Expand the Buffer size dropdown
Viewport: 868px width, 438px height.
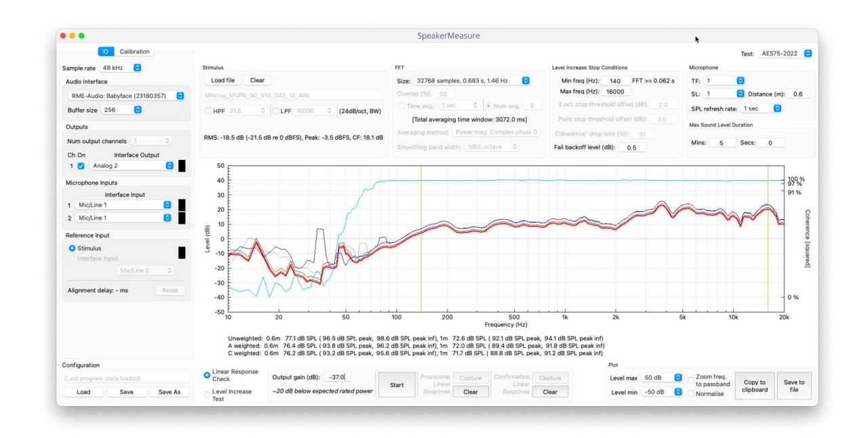pos(122,110)
